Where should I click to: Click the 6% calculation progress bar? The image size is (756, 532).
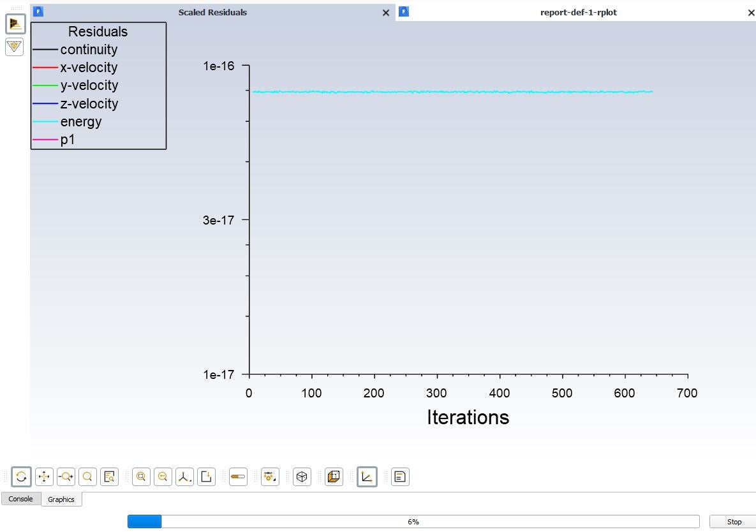[413, 522]
